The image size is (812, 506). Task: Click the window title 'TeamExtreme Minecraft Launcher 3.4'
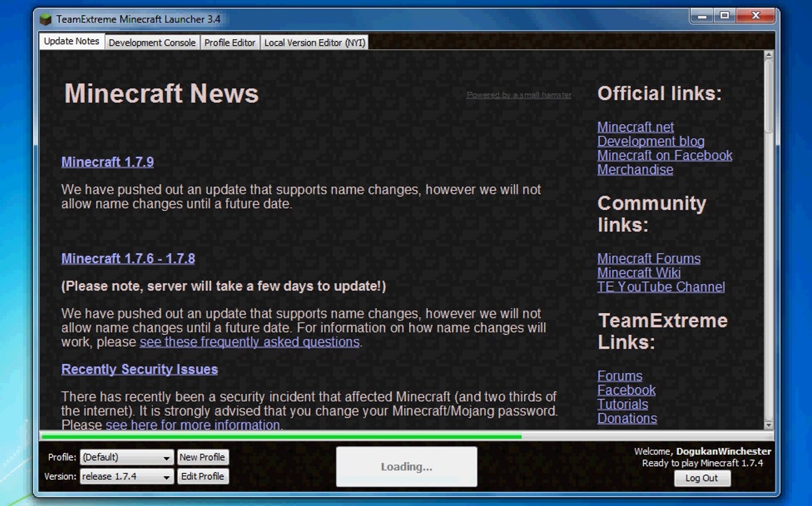coord(138,19)
